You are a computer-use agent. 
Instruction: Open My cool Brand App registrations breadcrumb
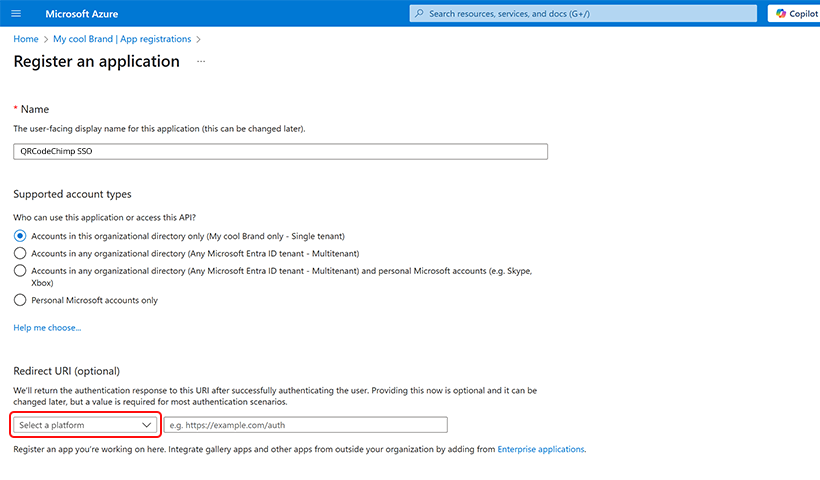click(122, 39)
